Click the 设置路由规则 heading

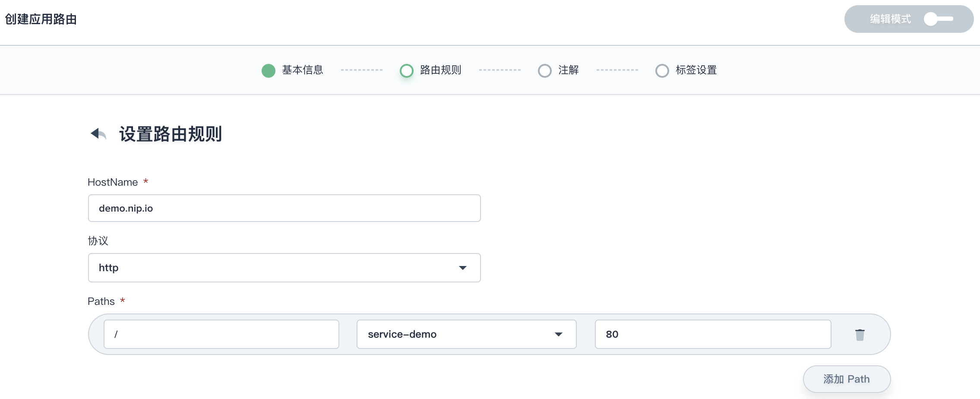click(x=171, y=134)
